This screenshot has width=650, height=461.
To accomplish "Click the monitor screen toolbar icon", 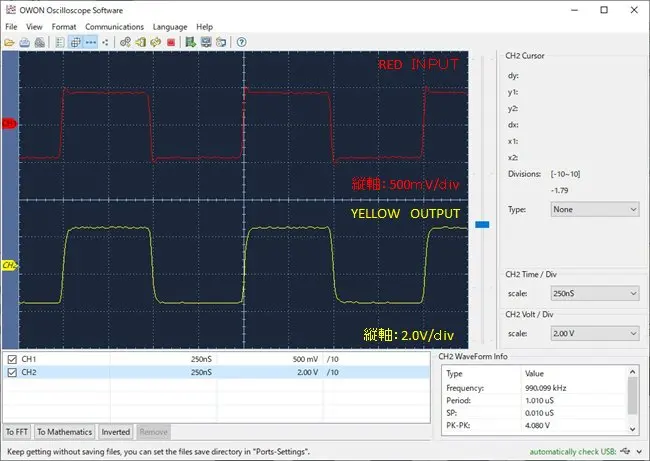I will pos(206,42).
